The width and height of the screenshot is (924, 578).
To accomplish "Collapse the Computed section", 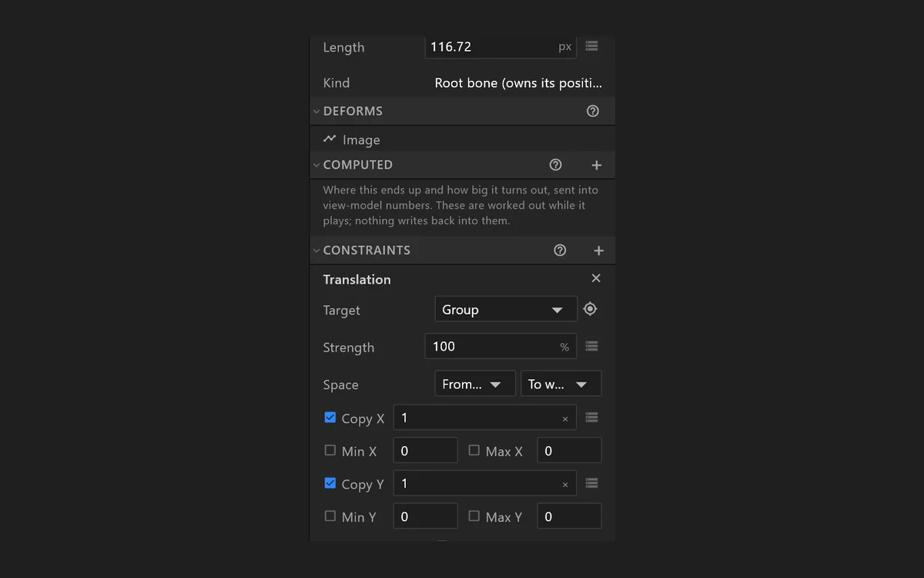I will coord(316,165).
